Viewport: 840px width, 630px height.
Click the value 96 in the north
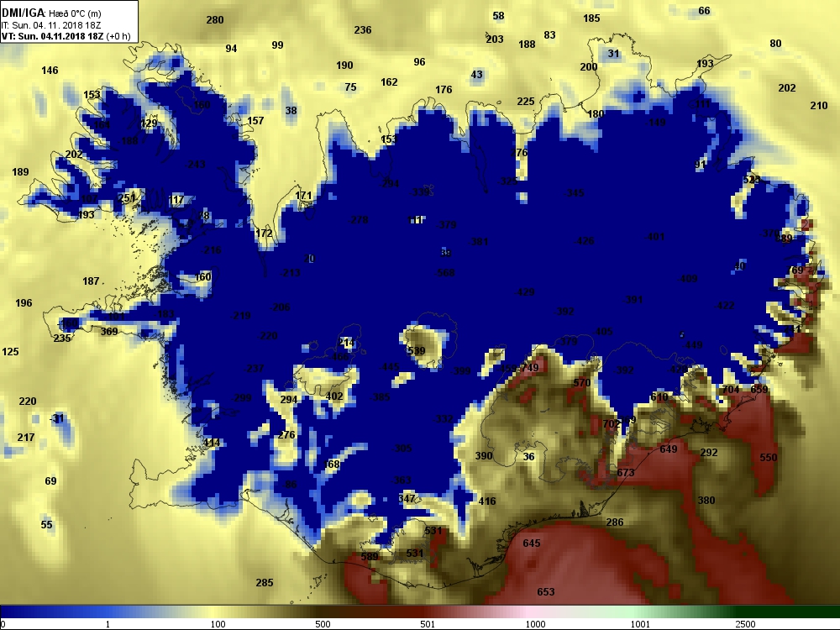click(419, 62)
